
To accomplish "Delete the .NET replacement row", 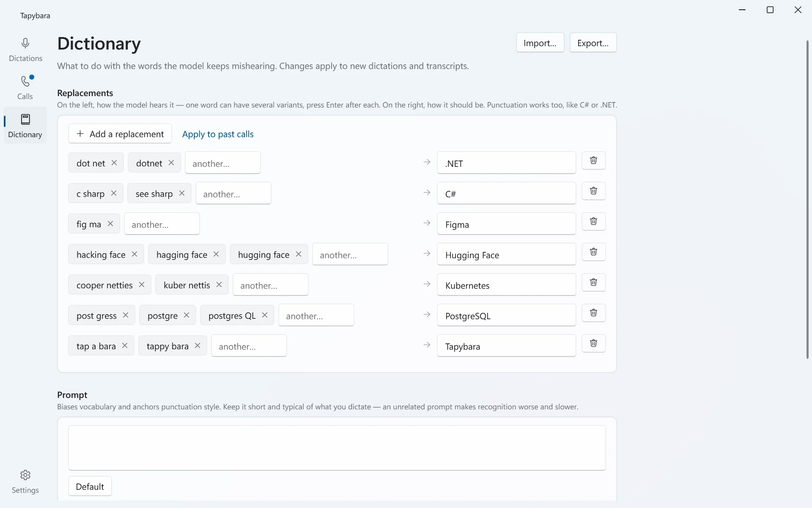I will [593, 160].
